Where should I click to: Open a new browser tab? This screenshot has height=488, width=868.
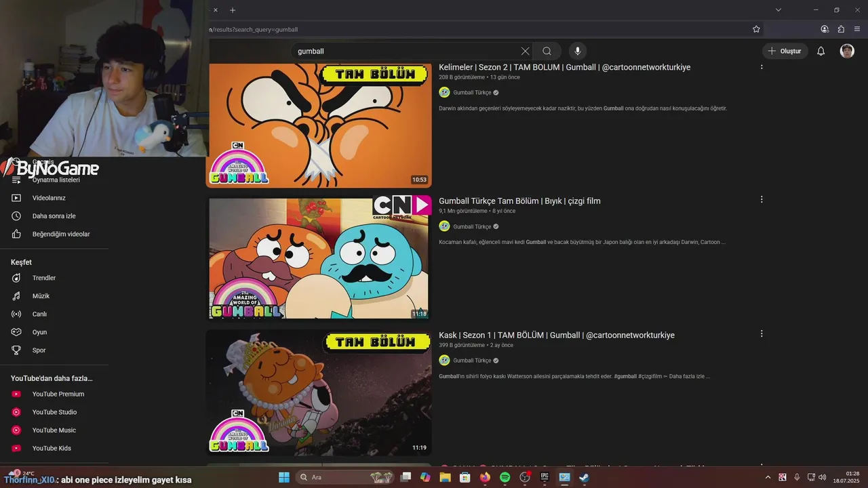click(x=233, y=10)
